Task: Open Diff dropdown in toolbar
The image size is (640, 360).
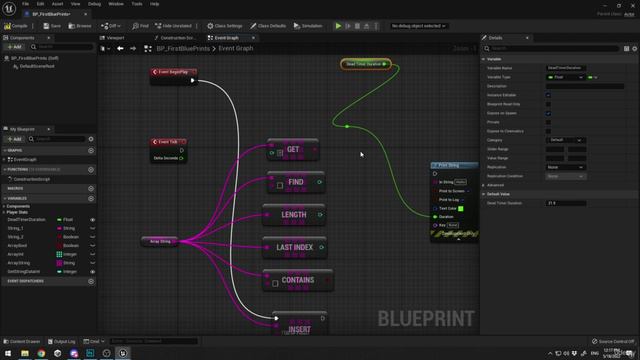Action: pyautogui.click(x=111, y=26)
